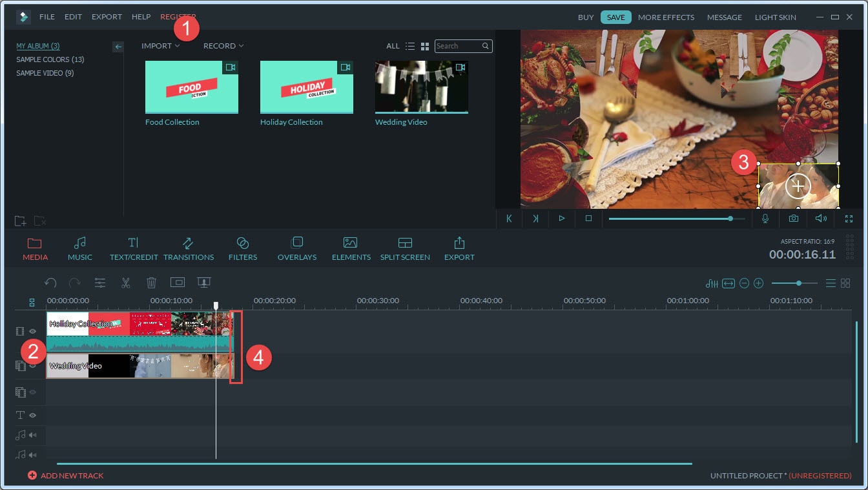Delete clip with trash can icon
The height and width of the screenshot is (490, 868).
tap(151, 282)
